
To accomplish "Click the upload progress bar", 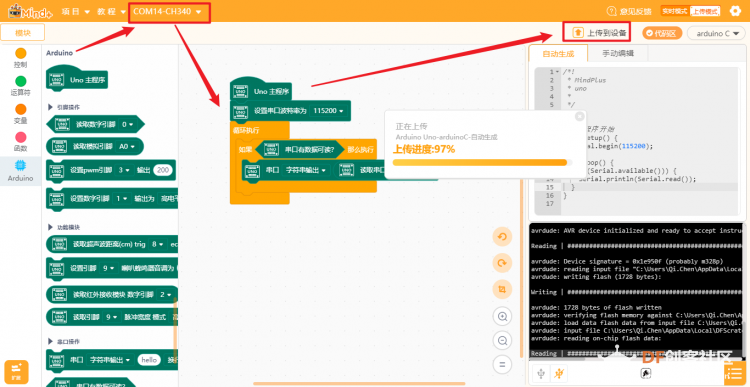I will 482,162.
